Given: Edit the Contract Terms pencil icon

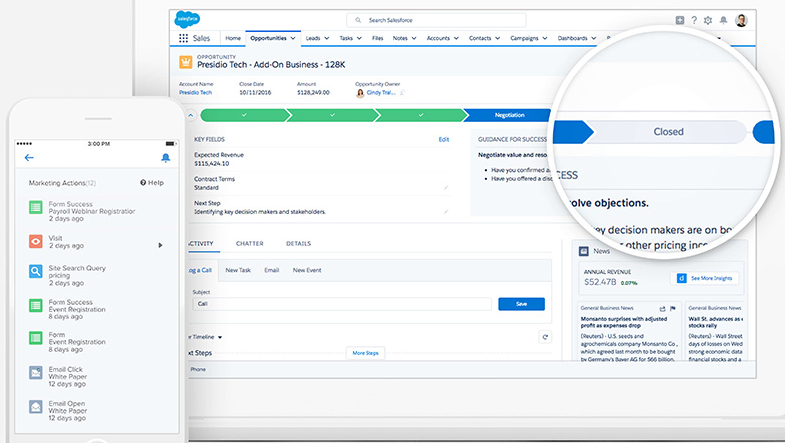Looking at the screenshot, I should tap(446, 188).
